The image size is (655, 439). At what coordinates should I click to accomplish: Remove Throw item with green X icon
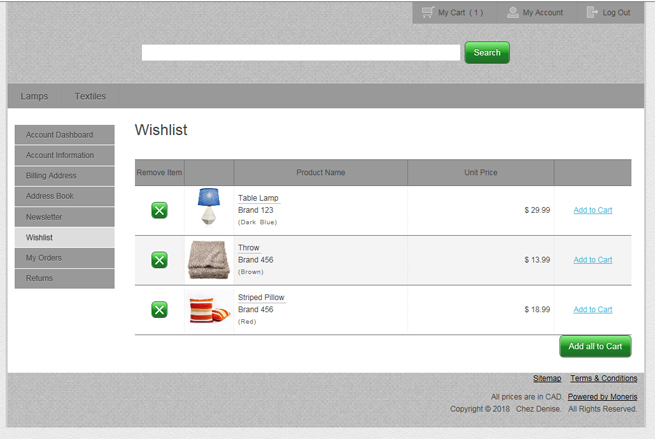[159, 260]
